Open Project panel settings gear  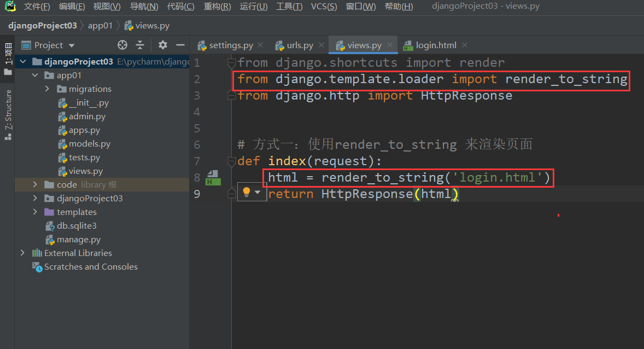point(163,45)
